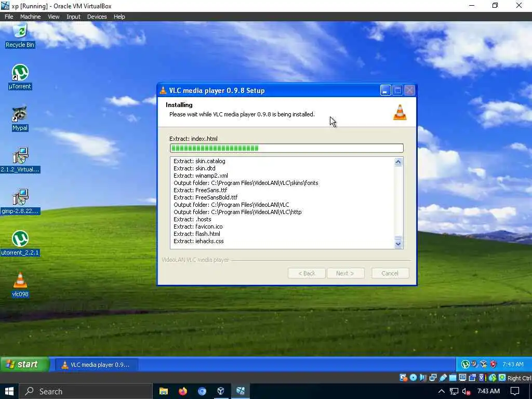The image size is (532, 399).
Task: Minimize the VLC Setup window
Action: (385, 90)
